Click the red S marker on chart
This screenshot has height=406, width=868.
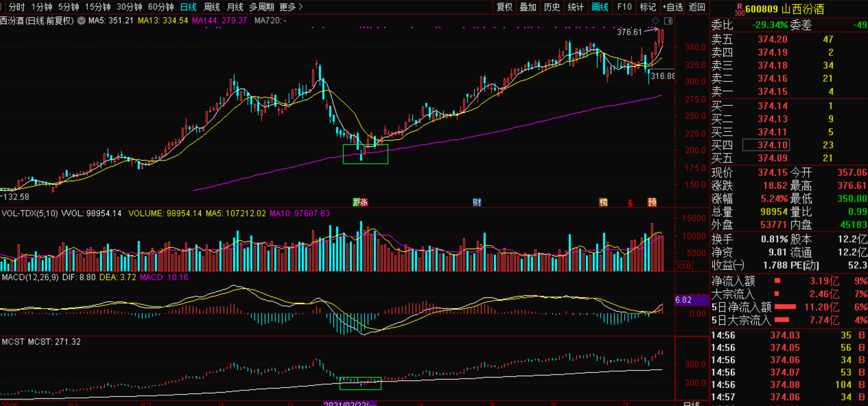click(x=630, y=203)
